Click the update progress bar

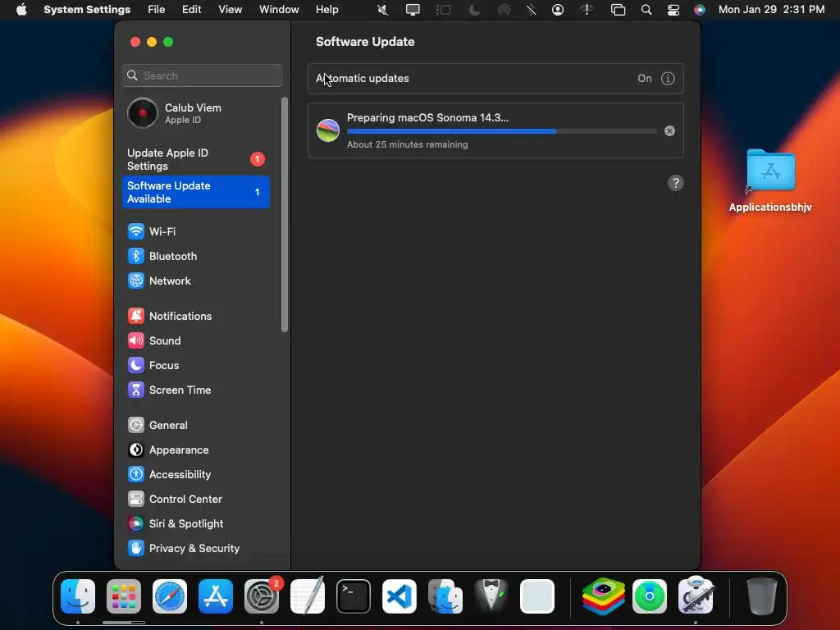[x=501, y=131]
